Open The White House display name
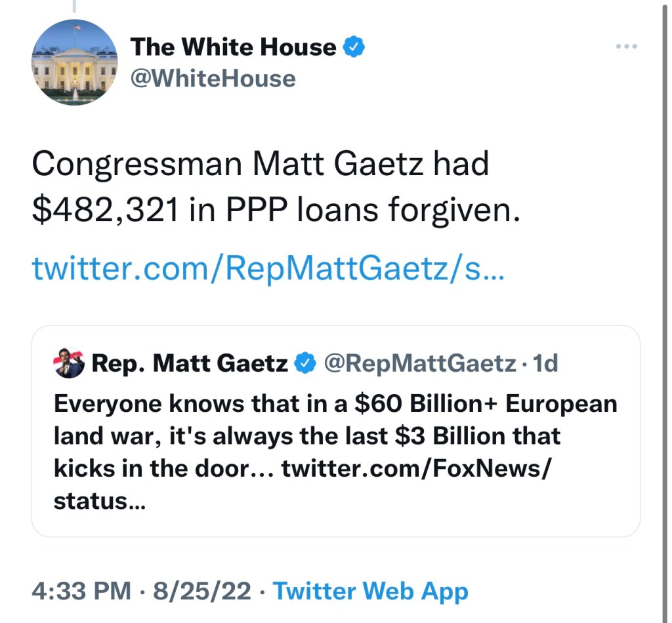Image resolution: width=672 pixels, height=623 pixels. (x=233, y=47)
